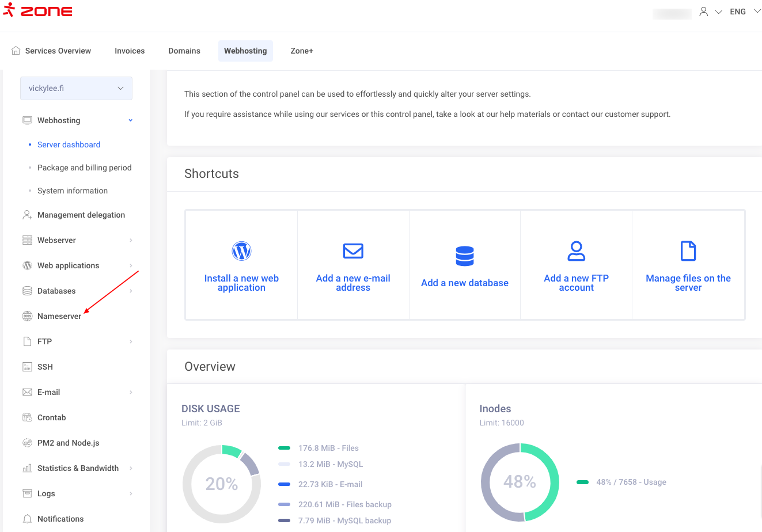Click the Notifications bell icon
This screenshot has height=532, width=762.
click(27, 519)
